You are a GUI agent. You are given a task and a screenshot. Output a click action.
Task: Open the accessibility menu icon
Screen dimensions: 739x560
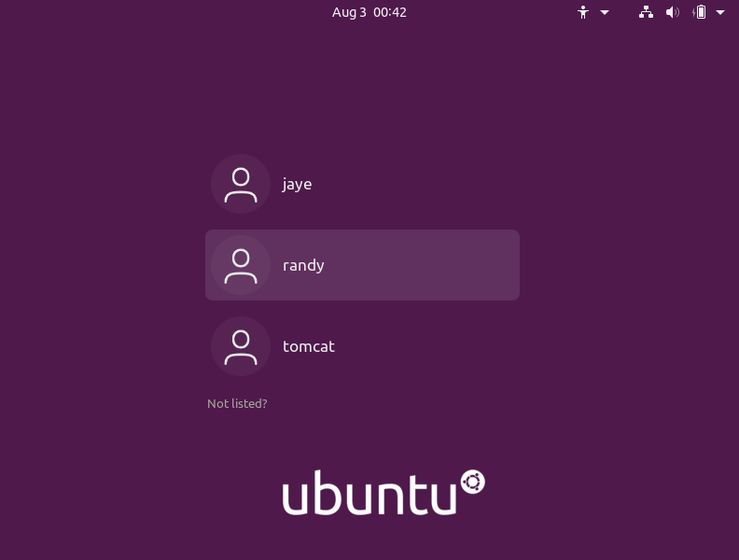click(583, 12)
